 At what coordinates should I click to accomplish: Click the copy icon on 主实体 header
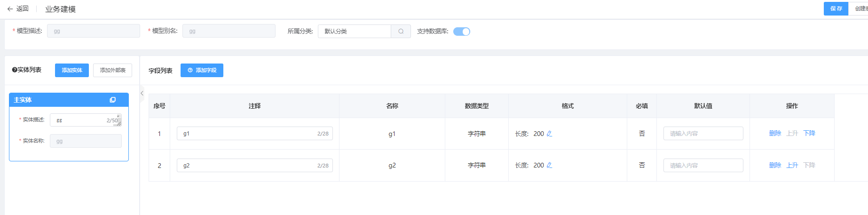click(x=112, y=100)
